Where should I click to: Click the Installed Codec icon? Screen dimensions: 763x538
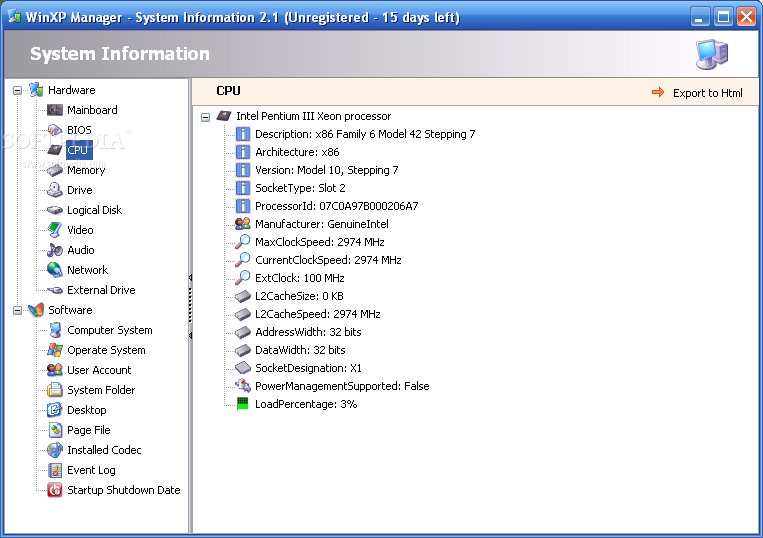[x=54, y=450]
